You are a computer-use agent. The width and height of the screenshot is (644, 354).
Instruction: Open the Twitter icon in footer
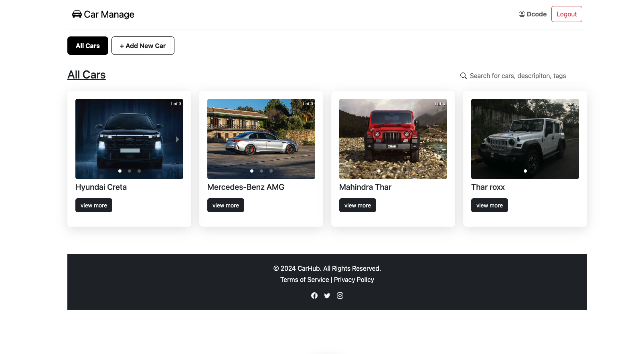tap(327, 296)
